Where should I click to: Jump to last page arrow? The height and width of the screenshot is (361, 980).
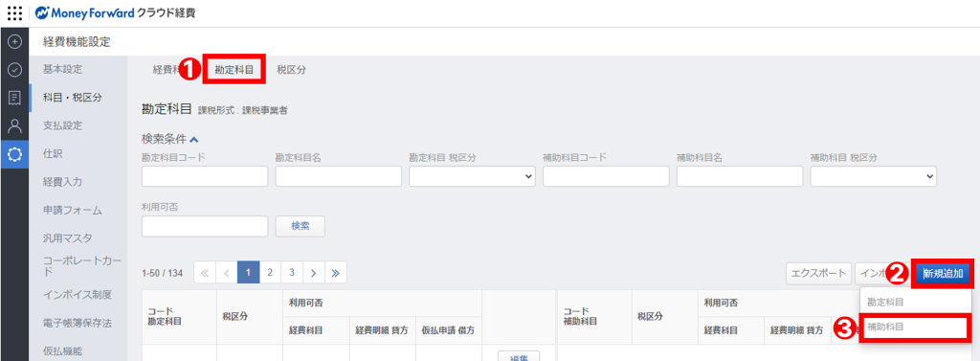click(x=336, y=273)
